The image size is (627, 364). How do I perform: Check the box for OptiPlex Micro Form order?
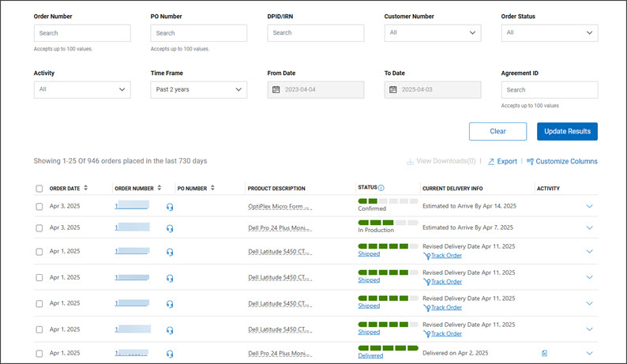click(39, 207)
